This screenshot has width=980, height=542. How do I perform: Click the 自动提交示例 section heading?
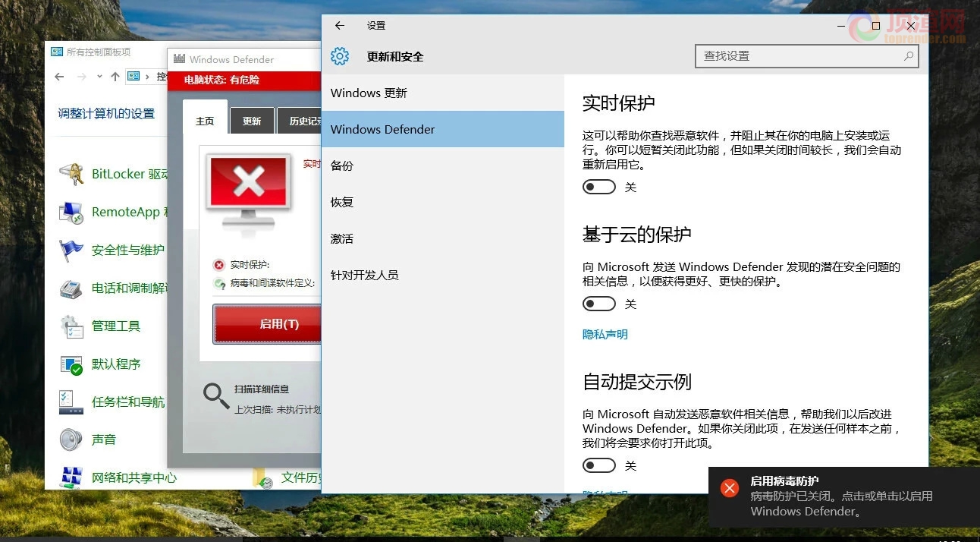[x=636, y=381]
